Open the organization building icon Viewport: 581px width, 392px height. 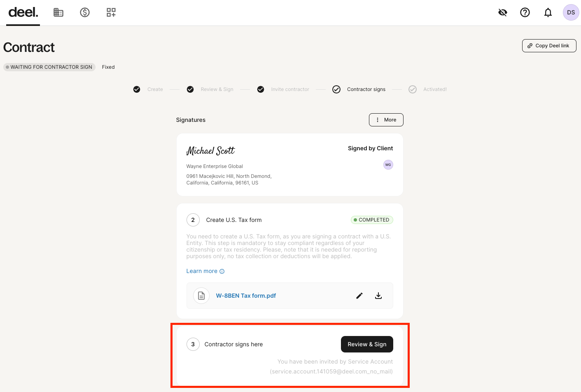tap(58, 12)
